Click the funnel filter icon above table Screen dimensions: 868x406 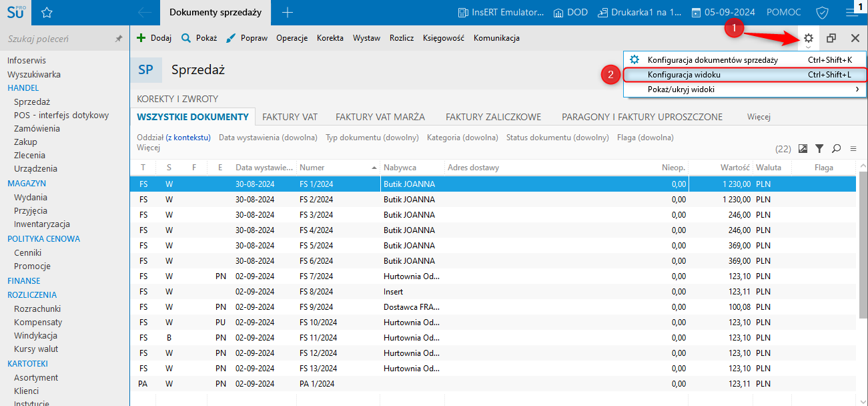coord(819,148)
